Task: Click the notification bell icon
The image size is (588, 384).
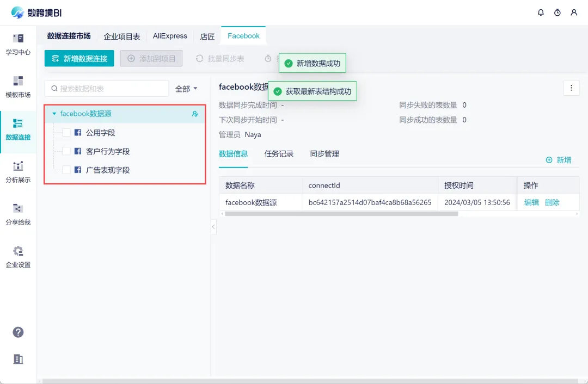Action: point(541,13)
